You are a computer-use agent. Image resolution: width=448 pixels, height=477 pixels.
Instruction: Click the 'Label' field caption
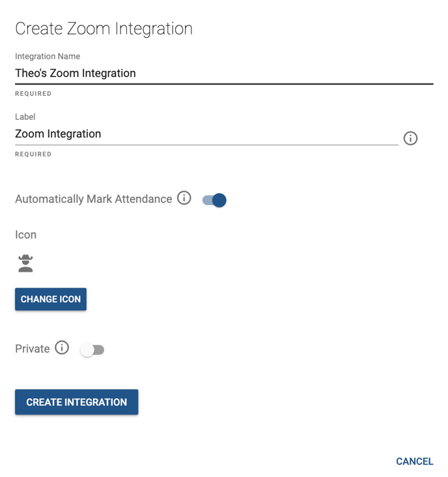25,117
